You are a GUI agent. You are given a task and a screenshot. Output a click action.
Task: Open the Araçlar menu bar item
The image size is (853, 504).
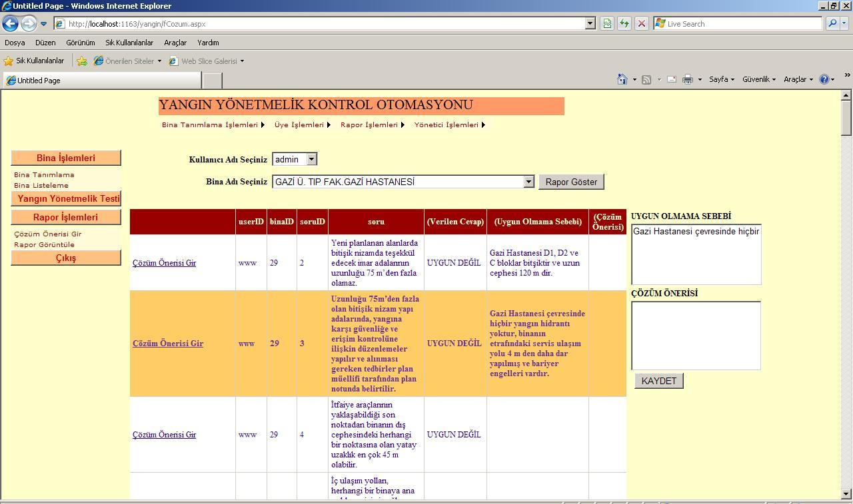pyautogui.click(x=175, y=43)
